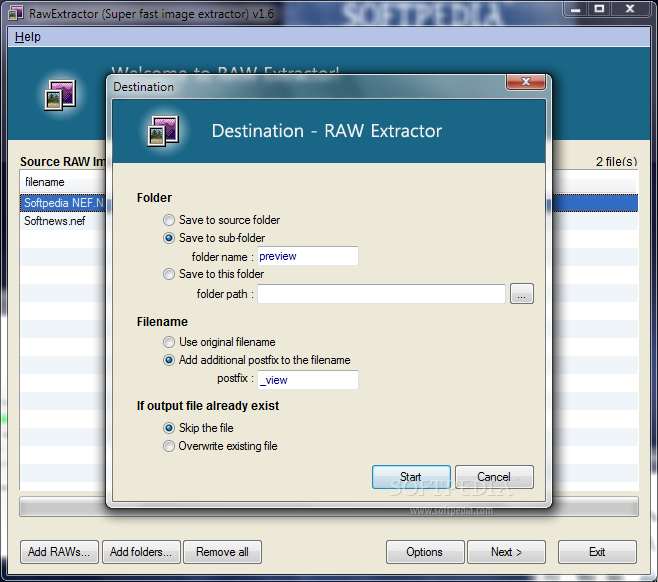Click the RawExtractor title bar app icon

click(16, 13)
